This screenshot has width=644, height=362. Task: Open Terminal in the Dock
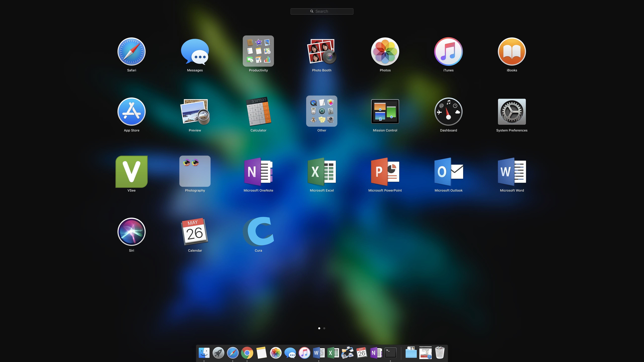click(x=390, y=353)
